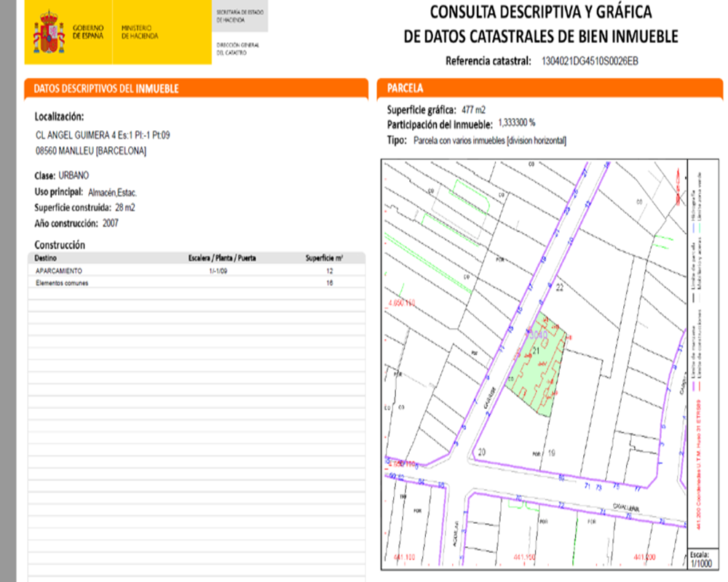The width and height of the screenshot is (728, 582).
Task: Select the APARCAMIENTO table row
Action: pyautogui.click(x=197, y=271)
